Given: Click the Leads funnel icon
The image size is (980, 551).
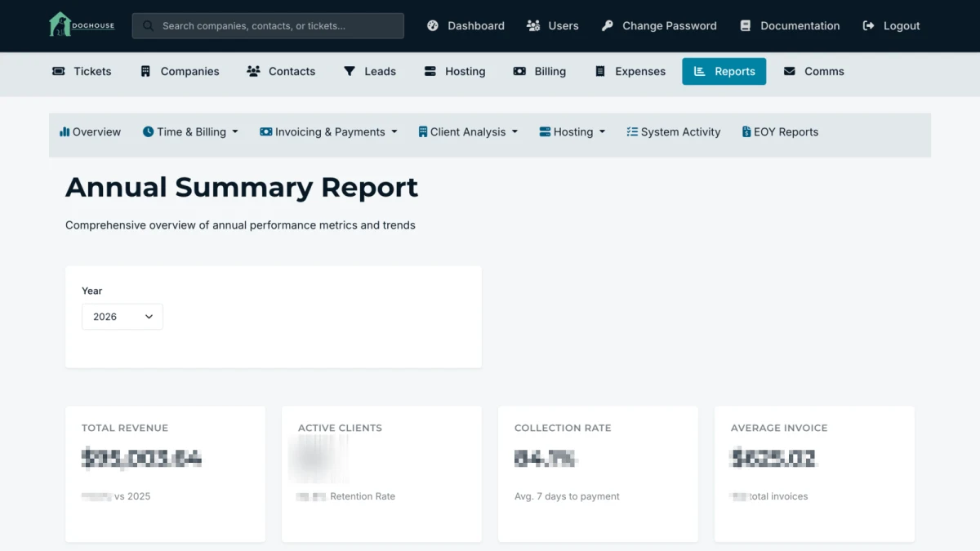Looking at the screenshot, I should (350, 71).
